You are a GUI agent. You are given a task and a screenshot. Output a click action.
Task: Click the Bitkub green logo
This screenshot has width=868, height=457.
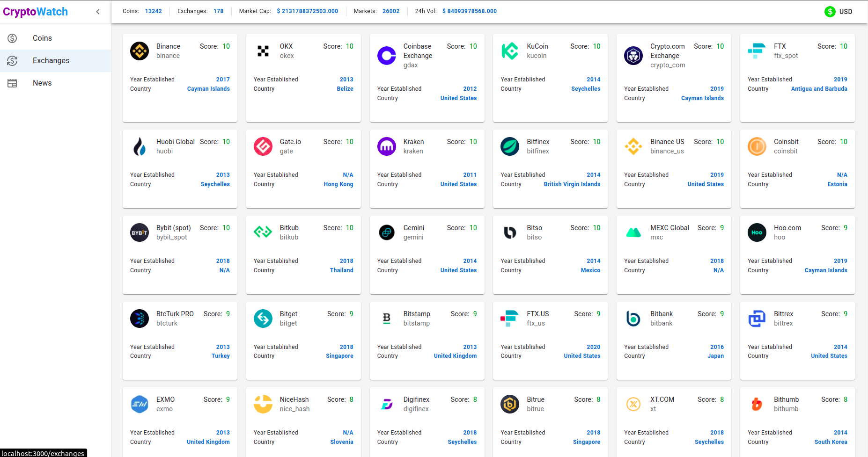(263, 232)
